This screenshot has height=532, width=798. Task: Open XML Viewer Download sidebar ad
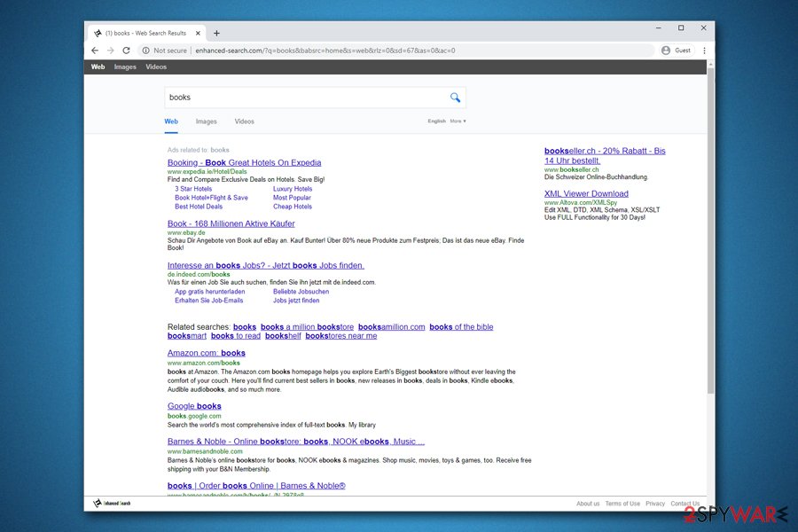(x=586, y=193)
